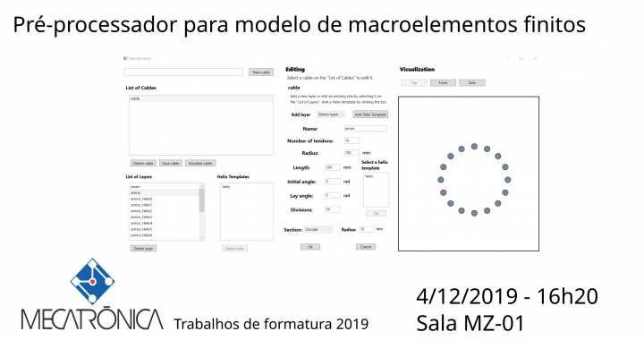This screenshot has width=644, height=340.
Task: Click the New cable button
Action: pos(261,72)
